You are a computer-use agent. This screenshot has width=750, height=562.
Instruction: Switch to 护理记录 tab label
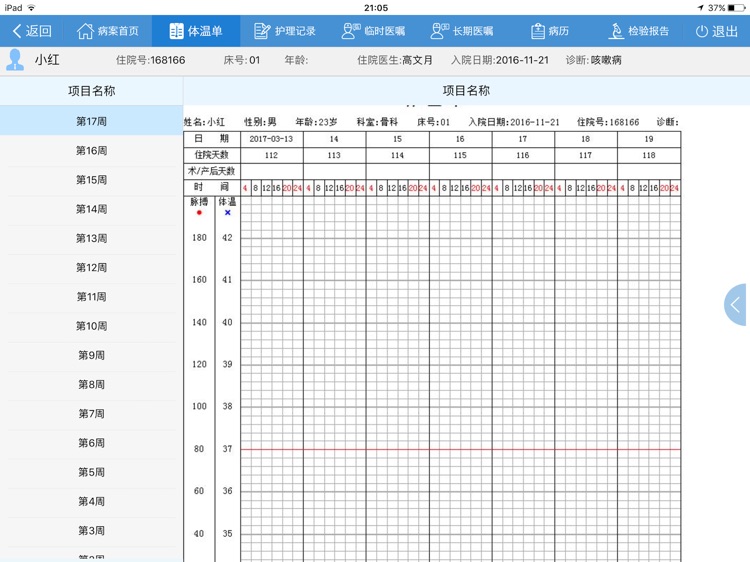(295, 31)
